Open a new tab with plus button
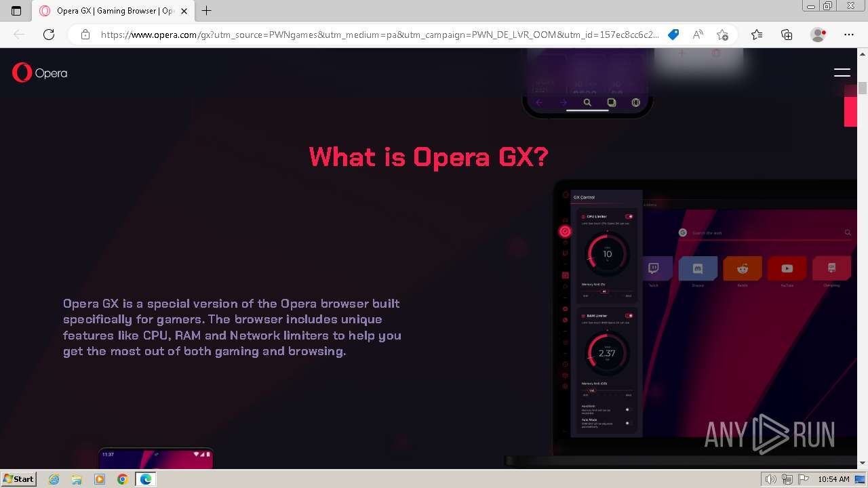Image resolution: width=868 pixels, height=488 pixels. tap(207, 11)
